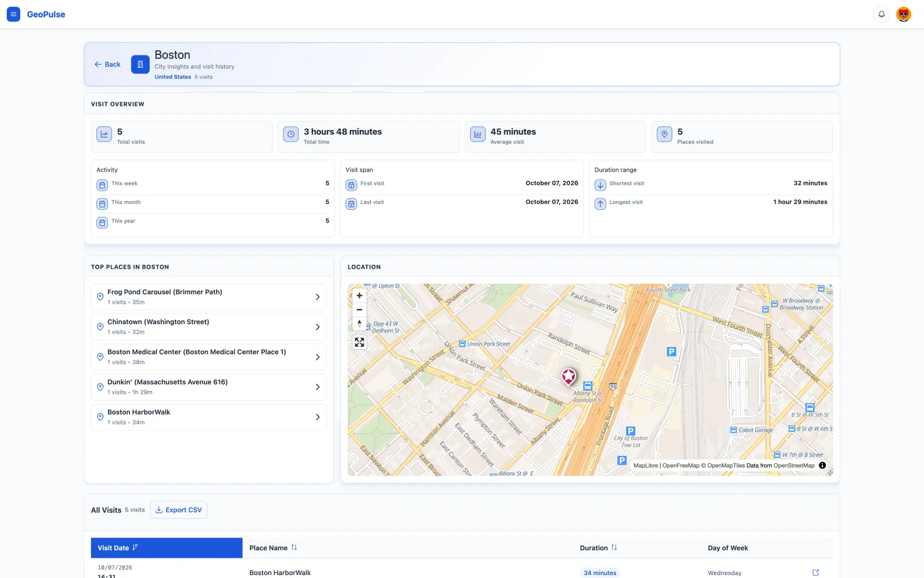Click the Day of Week column header
This screenshot has width=924, height=578.
point(728,548)
